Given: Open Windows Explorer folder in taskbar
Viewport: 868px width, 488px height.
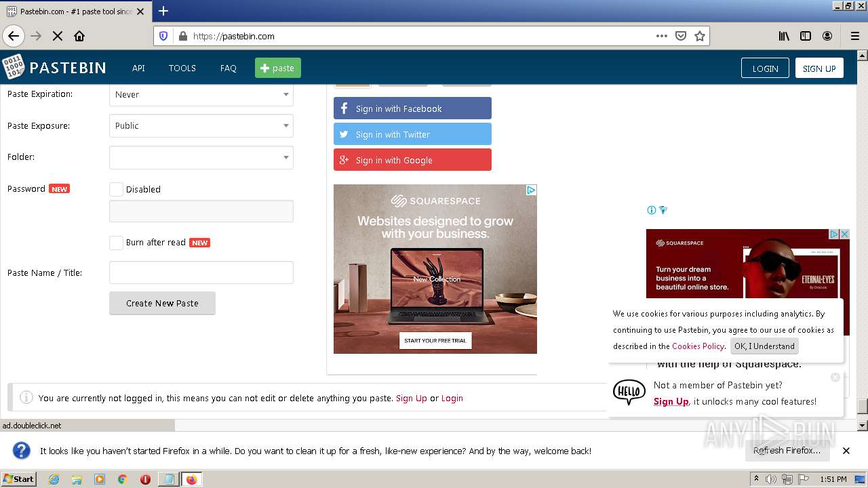Looking at the screenshot, I should coord(77,479).
